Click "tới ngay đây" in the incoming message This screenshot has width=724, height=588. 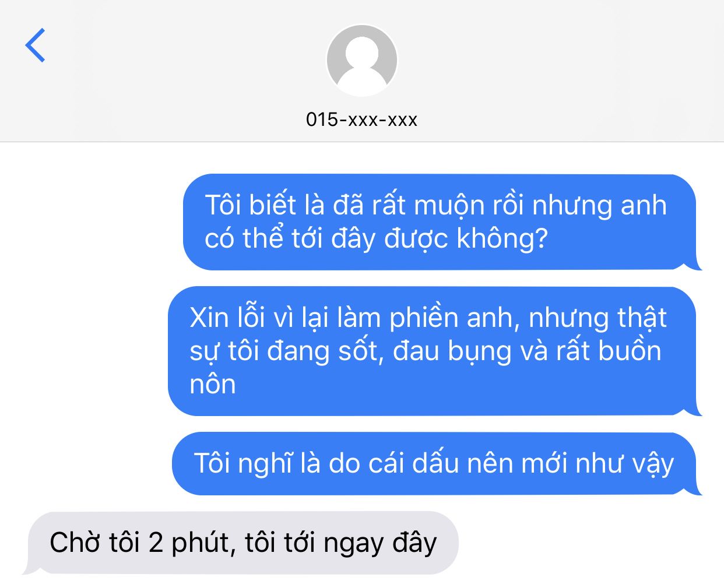[361, 543]
